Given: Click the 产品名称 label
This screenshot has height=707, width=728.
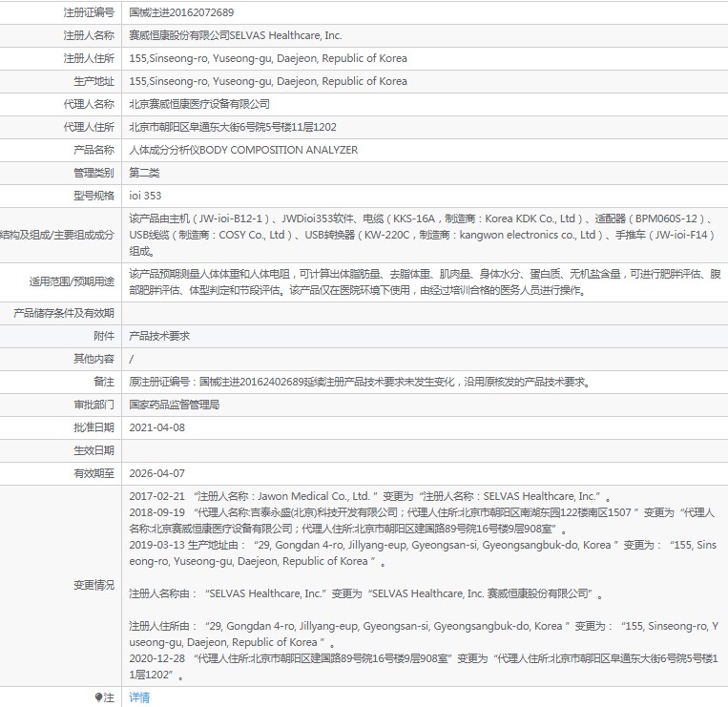Looking at the screenshot, I should click(x=94, y=150).
